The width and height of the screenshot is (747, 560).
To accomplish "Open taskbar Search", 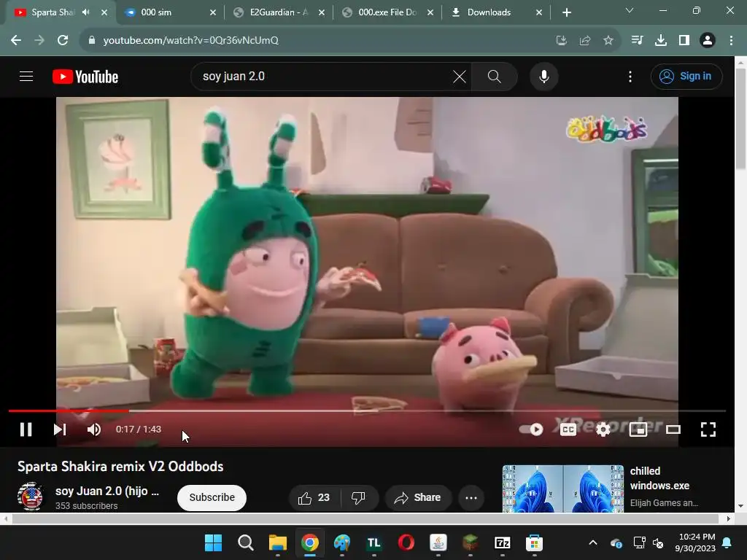I will pos(246,542).
